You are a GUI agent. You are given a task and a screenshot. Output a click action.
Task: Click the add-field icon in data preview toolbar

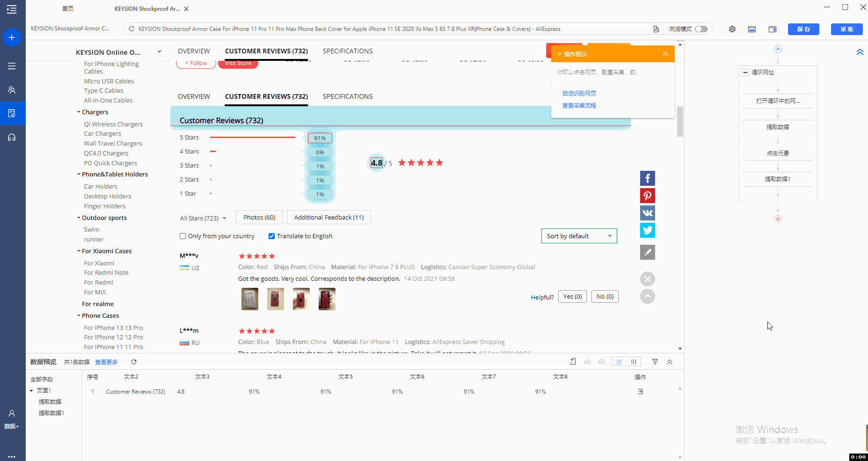[x=573, y=361]
